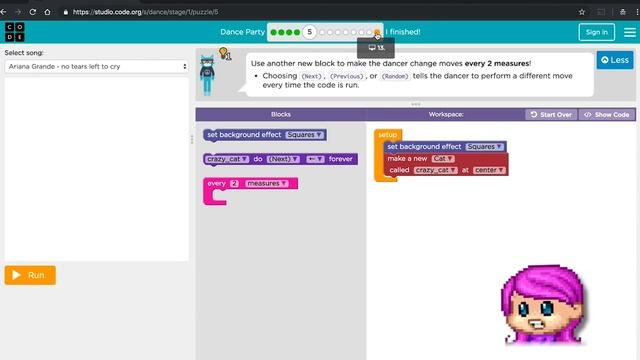Open second completed green puzzle dot

[x=281, y=32]
